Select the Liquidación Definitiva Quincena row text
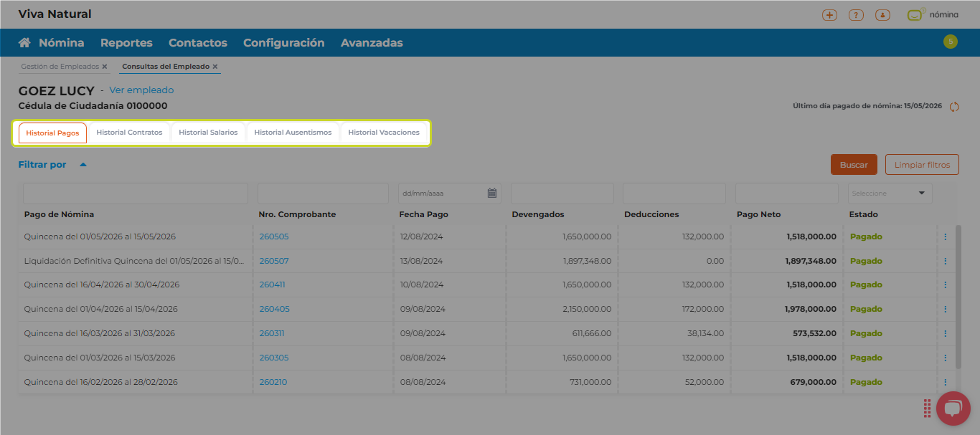 click(134, 261)
